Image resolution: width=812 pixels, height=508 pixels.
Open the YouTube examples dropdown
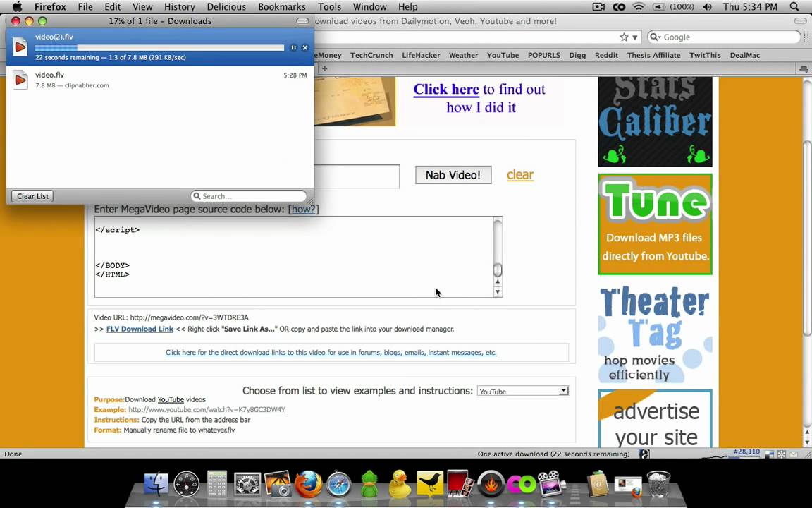(x=522, y=392)
